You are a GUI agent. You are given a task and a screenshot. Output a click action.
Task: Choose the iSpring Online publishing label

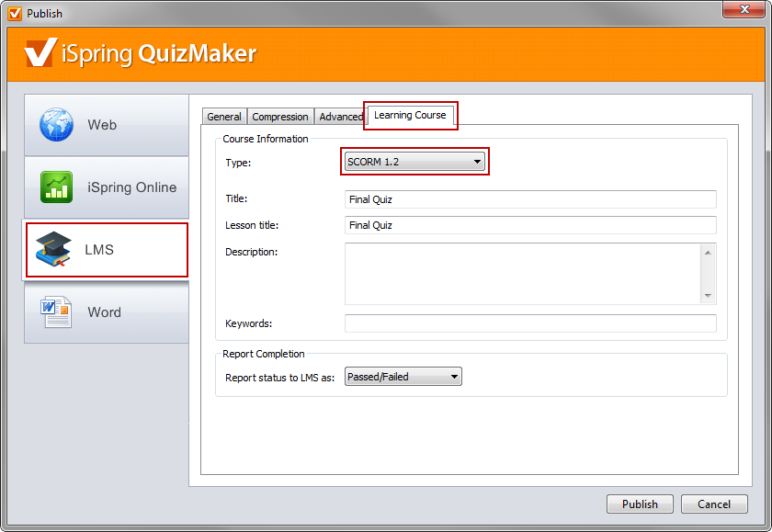tap(132, 187)
